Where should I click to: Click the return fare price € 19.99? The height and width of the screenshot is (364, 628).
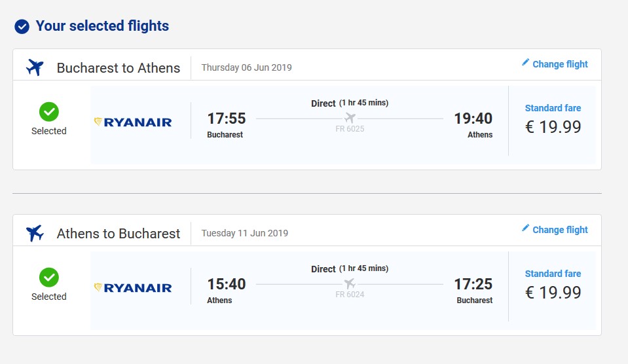553,293
